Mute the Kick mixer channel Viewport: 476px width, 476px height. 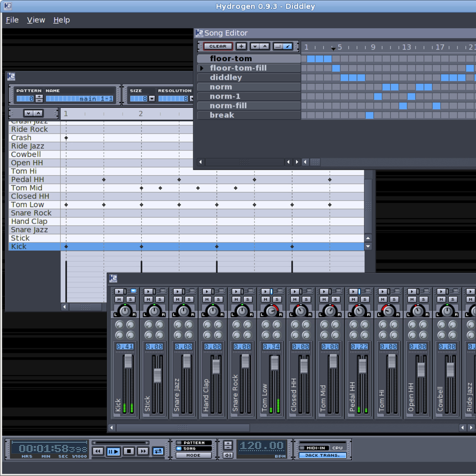click(119, 299)
